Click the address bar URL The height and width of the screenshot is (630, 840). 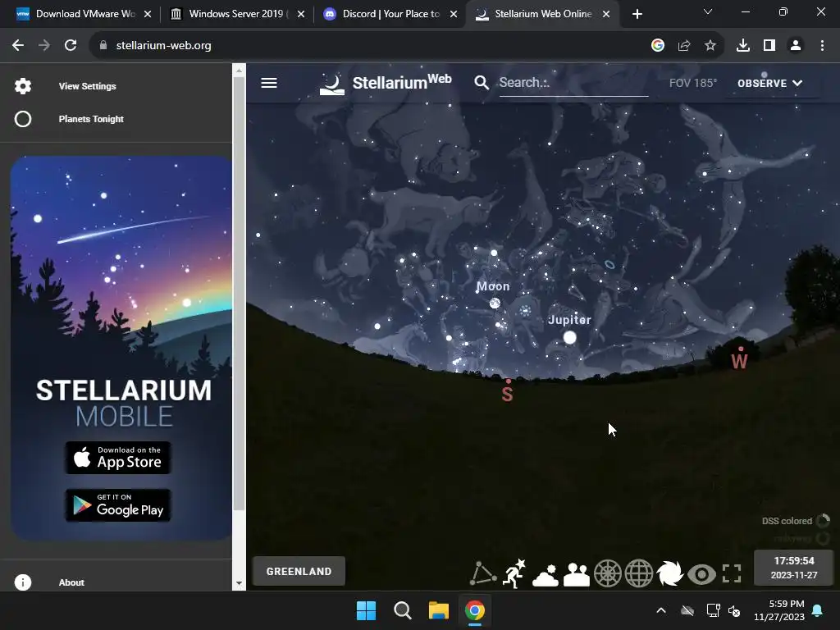tap(163, 46)
